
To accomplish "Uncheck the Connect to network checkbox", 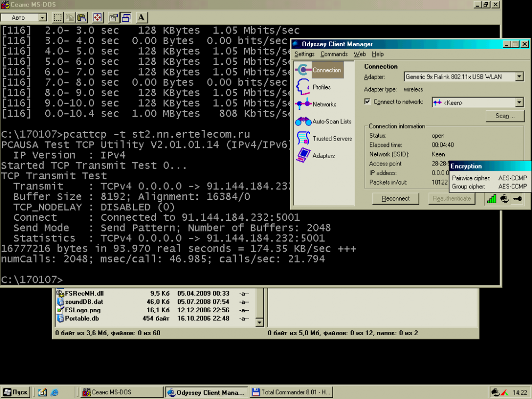I will pos(368,102).
